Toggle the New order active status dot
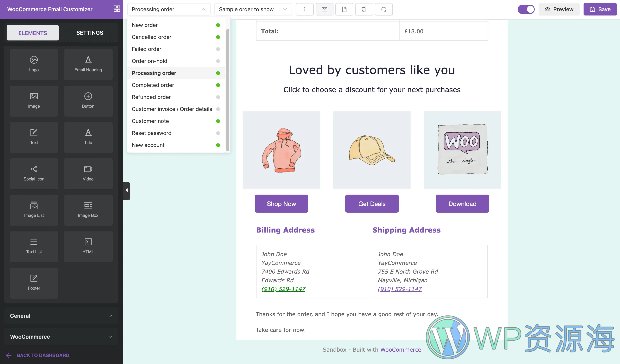This screenshot has height=364, width=620. click(x=218, y=25)
